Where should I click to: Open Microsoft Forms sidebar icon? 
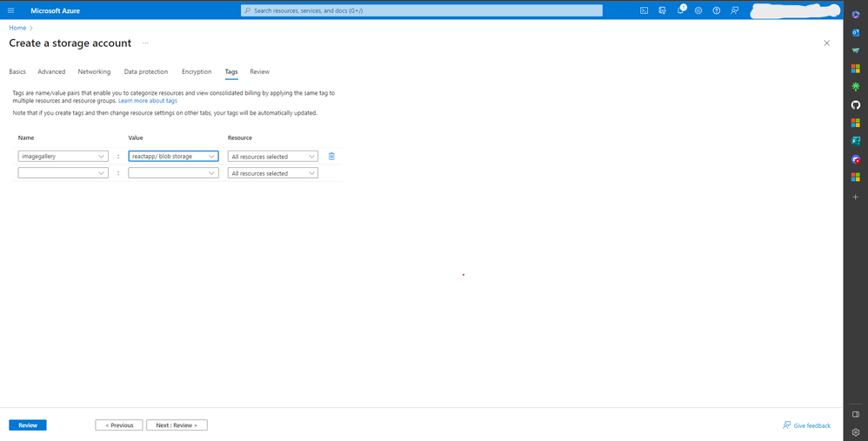[x=855, y=141]
